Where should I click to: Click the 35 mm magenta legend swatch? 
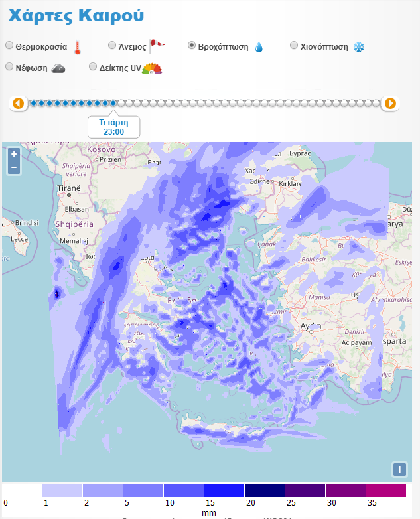click(x=386, y=490)
